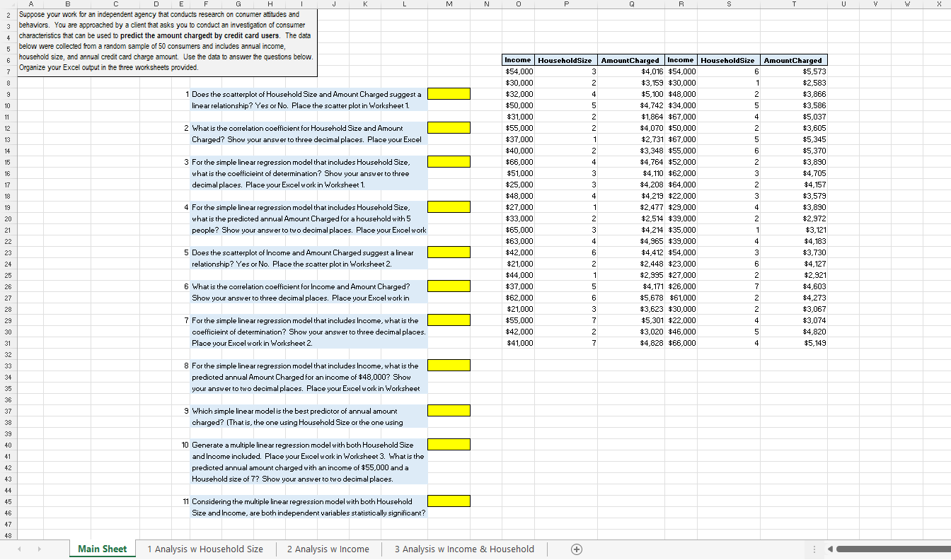Click the three-dot tab bar splitter handle
Image resolution: width=951 pixels, height=560 pixels.
(814, 549)
